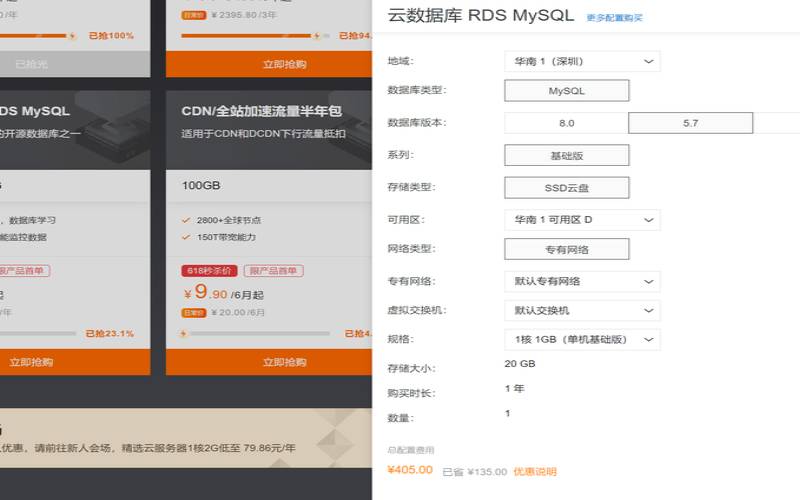Click the 1 年 purchase duration value
Viewport: 800px width, 500px height.
coord(515,389)
